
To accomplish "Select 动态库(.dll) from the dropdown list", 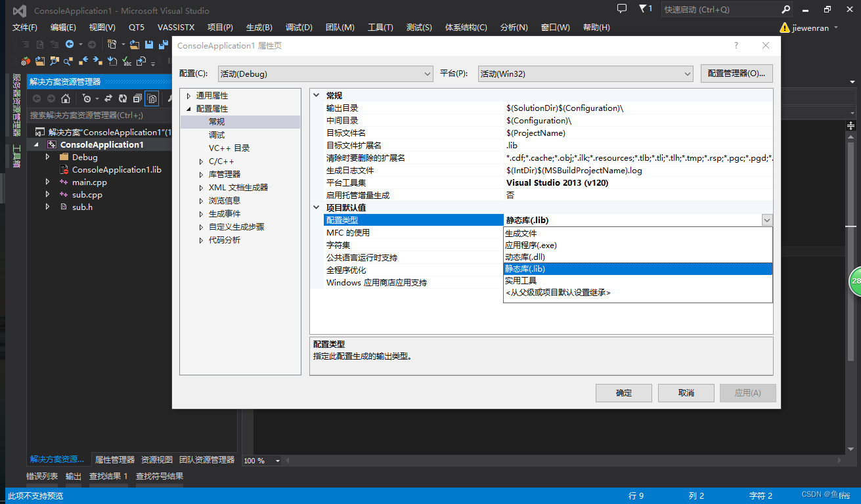I will coord(638,257).
